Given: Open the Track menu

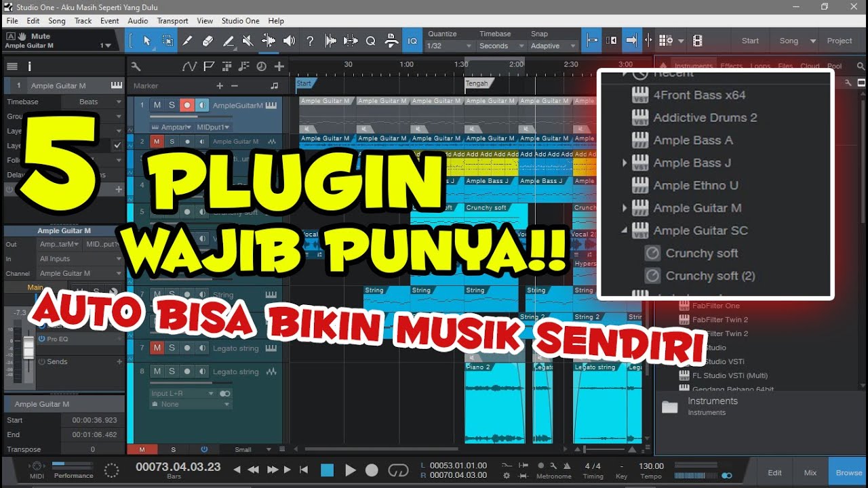Looking at the screenshot, I should pos(83,21).
